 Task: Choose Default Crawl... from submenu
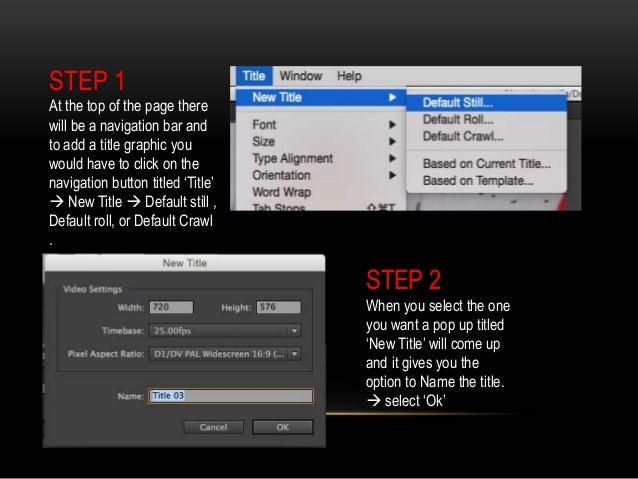coord(486,136)
